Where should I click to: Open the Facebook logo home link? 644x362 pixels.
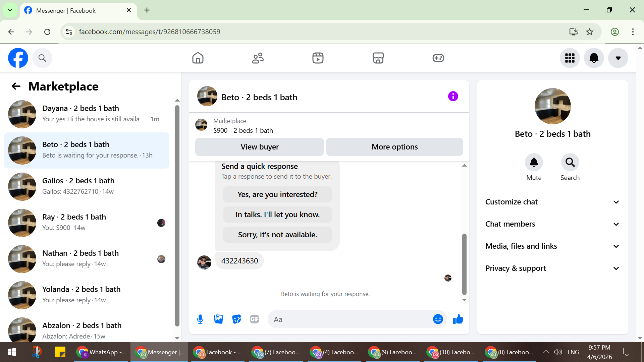[18, 58]
